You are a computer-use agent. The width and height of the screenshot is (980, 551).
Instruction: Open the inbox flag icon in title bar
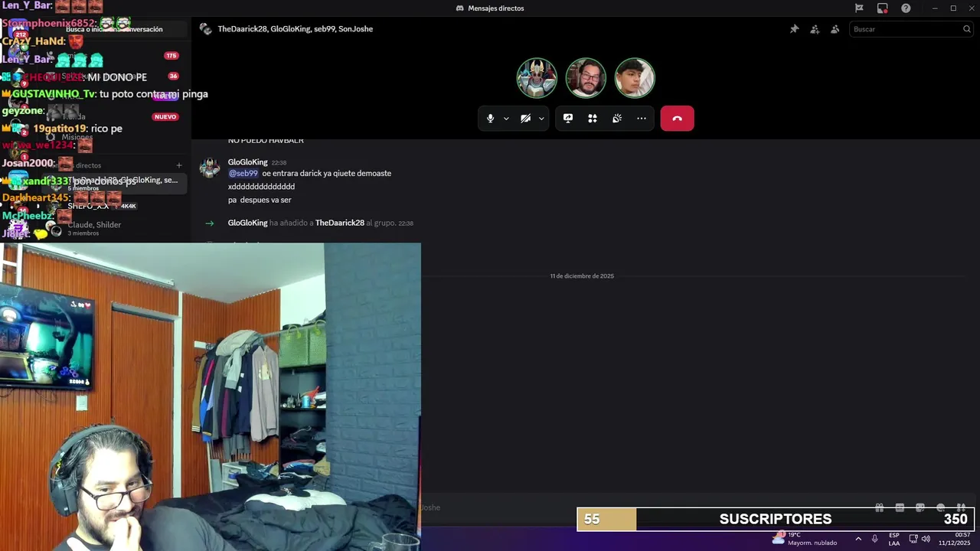click(x=859, y=8)
